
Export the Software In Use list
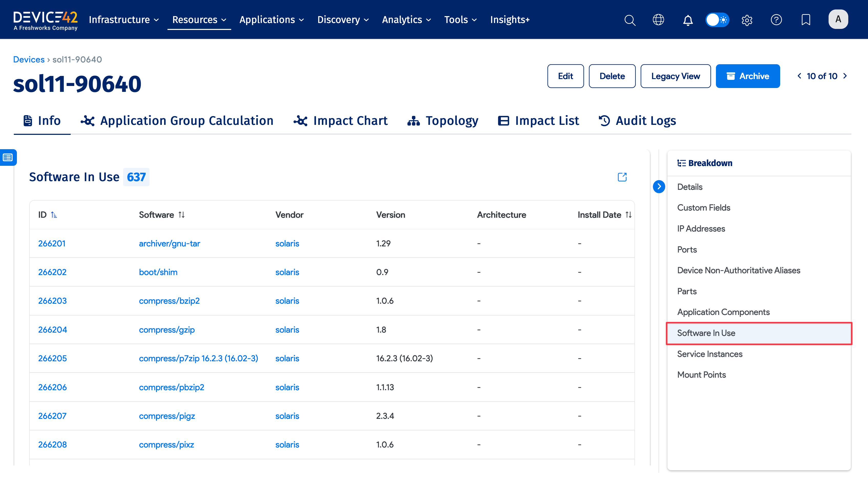(x=622, y=177)
